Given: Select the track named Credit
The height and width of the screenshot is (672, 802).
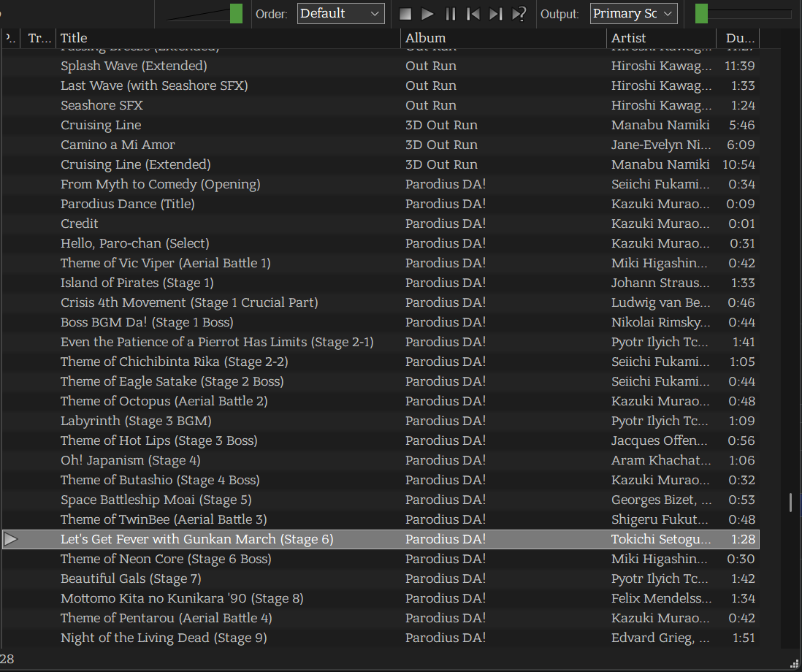Looking at the screenshot, I should pyautogui.click(x=80, y=224).
